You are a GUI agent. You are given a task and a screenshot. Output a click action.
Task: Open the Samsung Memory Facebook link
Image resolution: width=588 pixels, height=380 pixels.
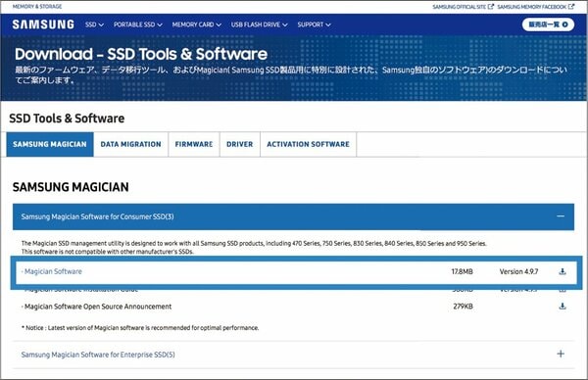(x=535, y=7)
